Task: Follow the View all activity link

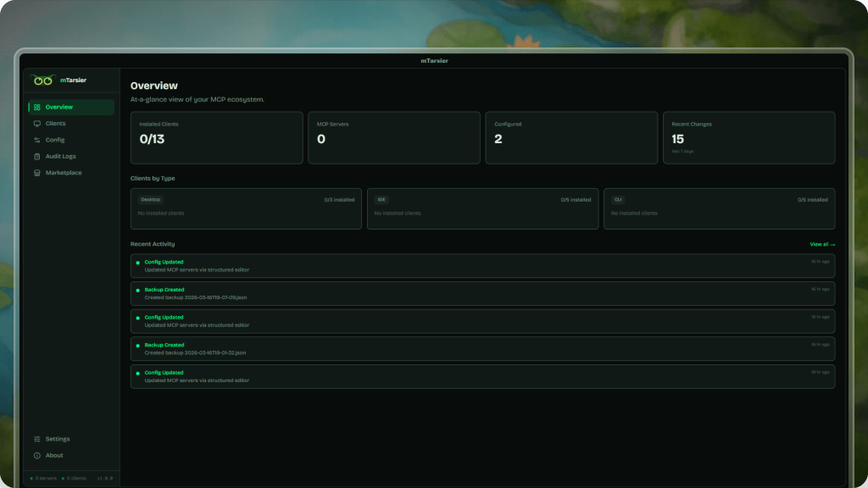Action: 821,244
